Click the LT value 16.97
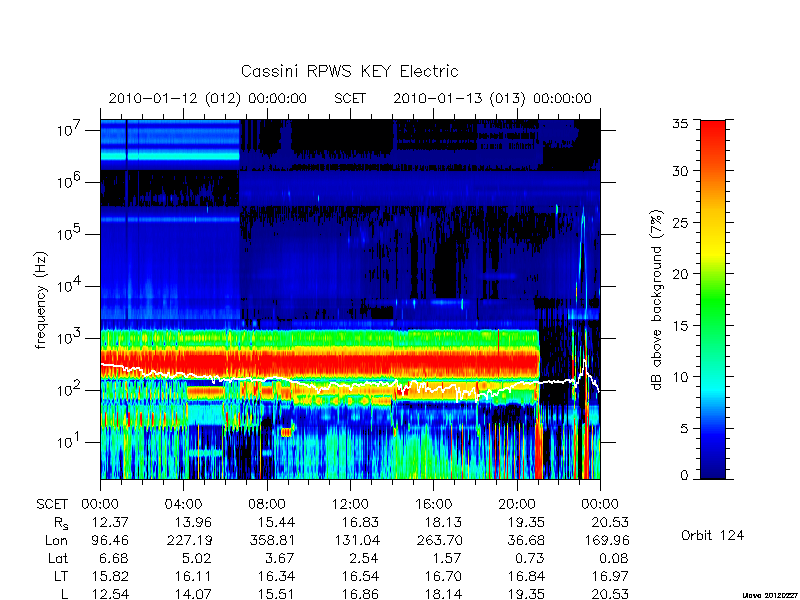This screenshot has height=600, width=800. coord(610,577)
